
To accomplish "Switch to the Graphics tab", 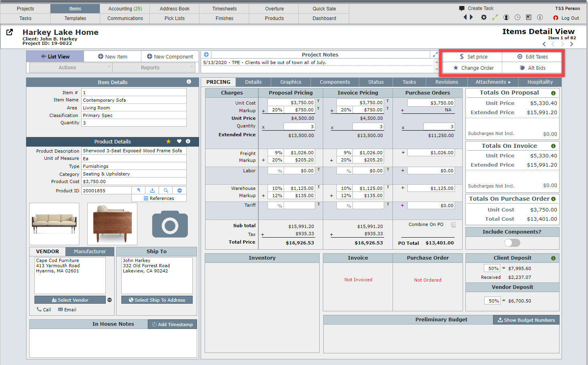I will click(x=291, y=82).
